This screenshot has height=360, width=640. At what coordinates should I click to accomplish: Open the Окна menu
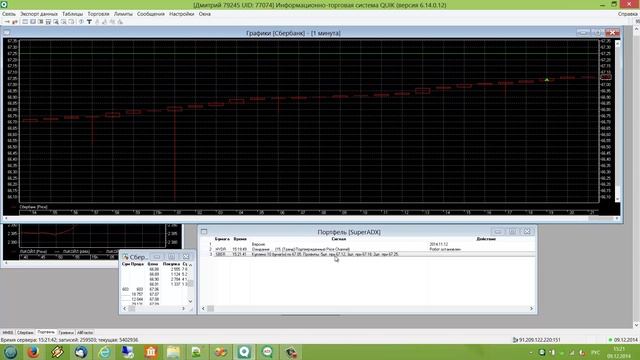pos(204,14)
